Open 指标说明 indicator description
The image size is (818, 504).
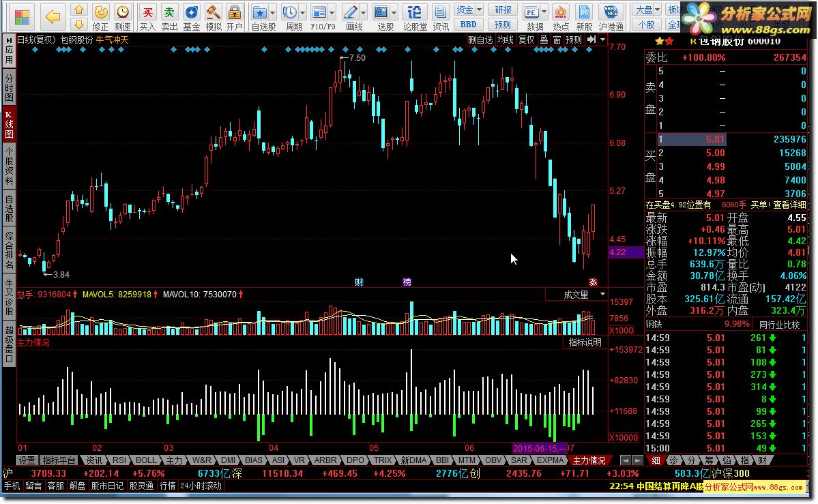(x=585, y=343)
